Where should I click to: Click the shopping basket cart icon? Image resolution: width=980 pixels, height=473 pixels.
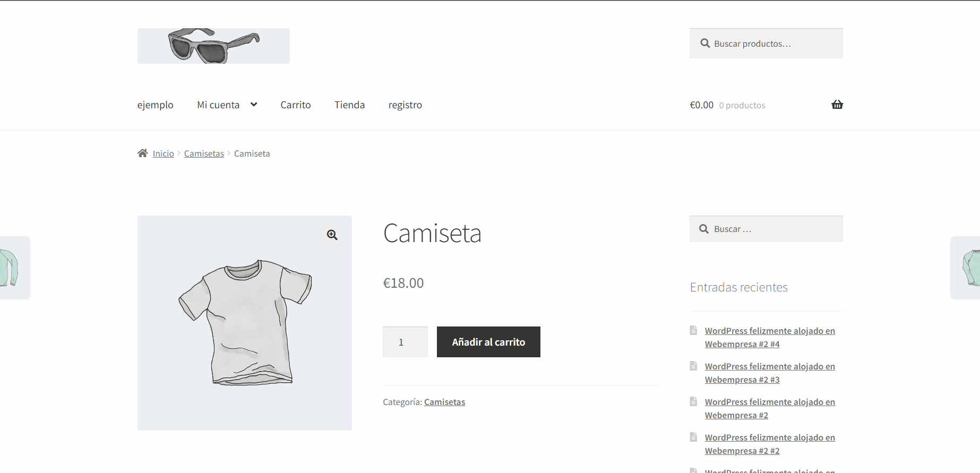[837, 105]
